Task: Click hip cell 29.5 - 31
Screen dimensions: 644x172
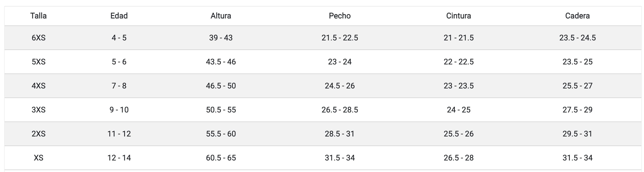Action: point(577,134)
